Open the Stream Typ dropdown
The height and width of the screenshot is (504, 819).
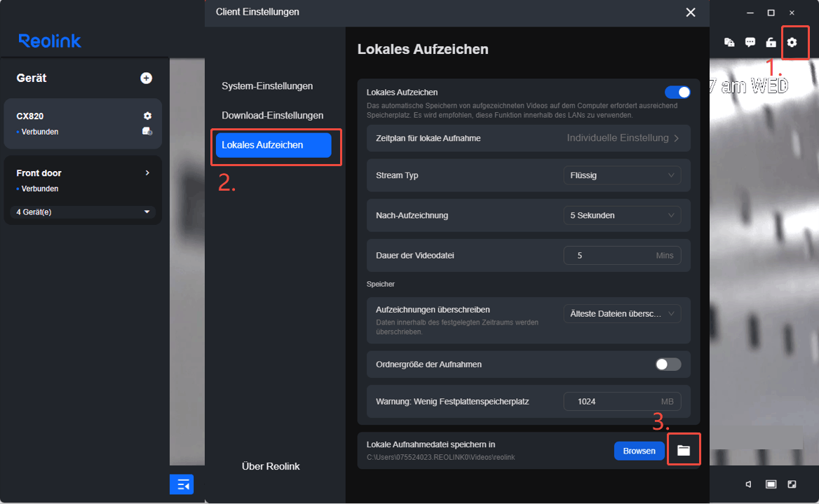[x=622, y=175]
